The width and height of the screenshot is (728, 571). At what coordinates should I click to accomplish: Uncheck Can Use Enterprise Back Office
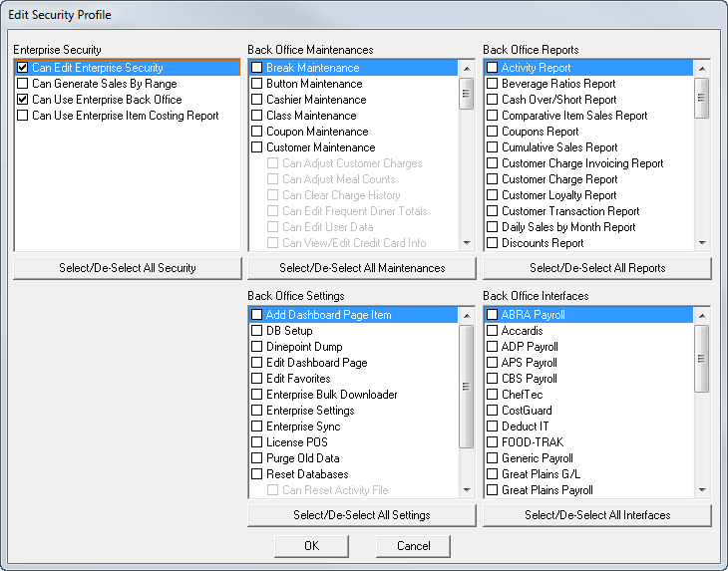point(22,100)
